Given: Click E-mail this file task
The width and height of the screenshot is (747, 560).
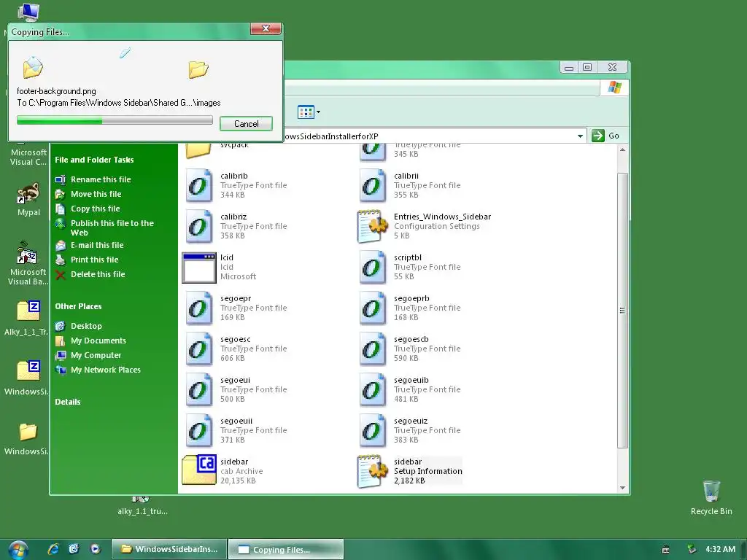Looking at the screenshot, I should (x=97, y=245).
